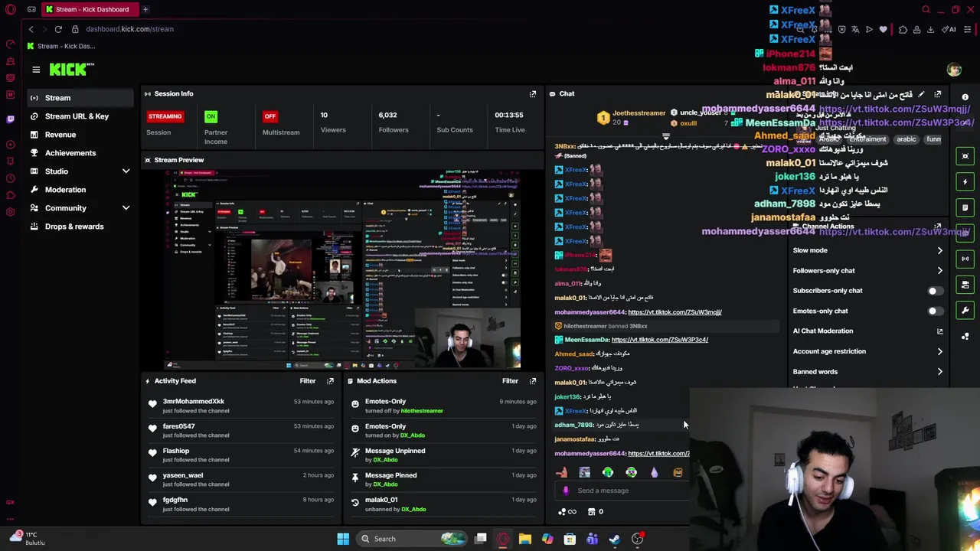Image resolution: width=980 pixels, height=551 pixels.
Task: Click the Windows taskbar Search box
Action: click(412, 539)
